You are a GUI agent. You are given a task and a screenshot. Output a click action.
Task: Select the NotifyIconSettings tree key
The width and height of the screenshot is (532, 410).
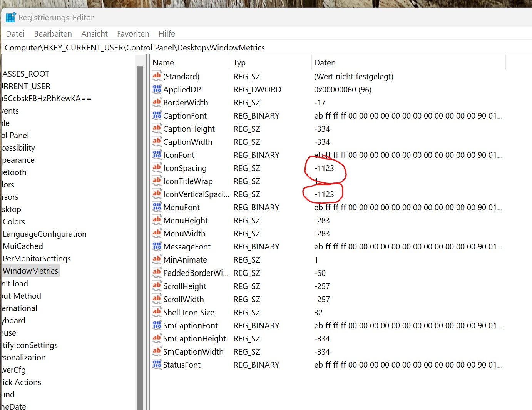coord(29,345)
